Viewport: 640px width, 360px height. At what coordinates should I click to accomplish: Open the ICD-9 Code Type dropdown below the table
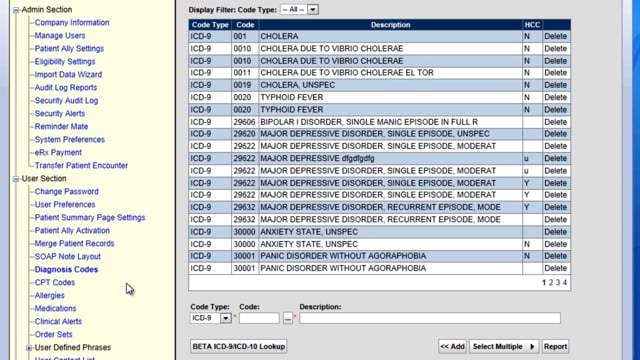226,318
